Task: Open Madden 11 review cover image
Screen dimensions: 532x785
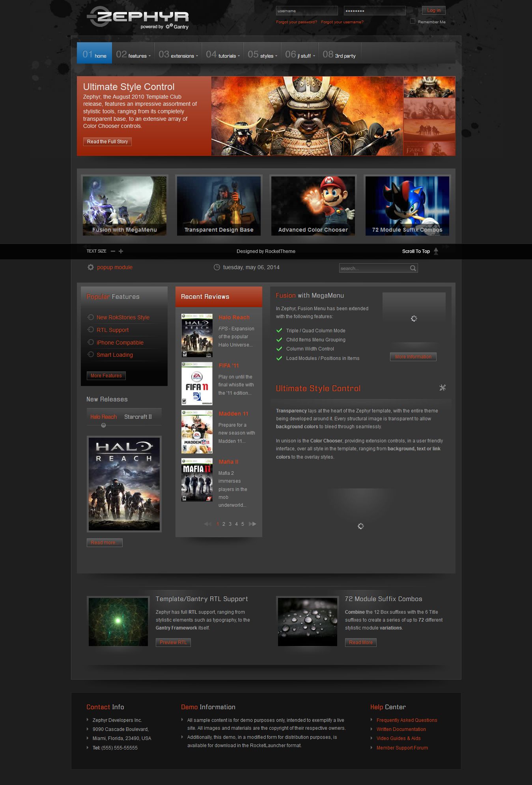Action: point(197,432)
